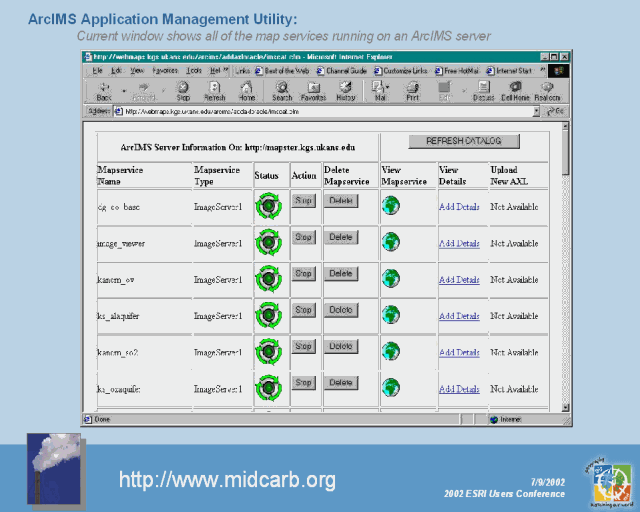Click status icon for cg_co_base row
The height and width of the screenshot is (512, 640).
pyautogui.click(x=269, y=206)
